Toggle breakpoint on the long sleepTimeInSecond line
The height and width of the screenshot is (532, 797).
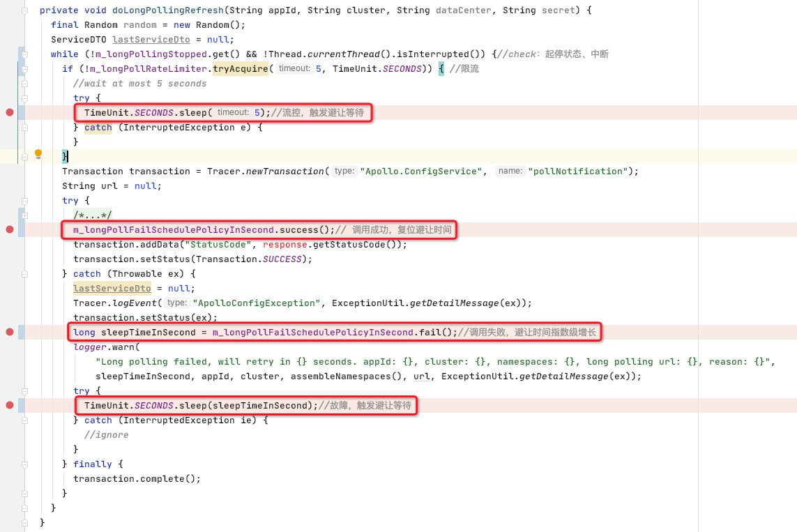coord(10,332)
